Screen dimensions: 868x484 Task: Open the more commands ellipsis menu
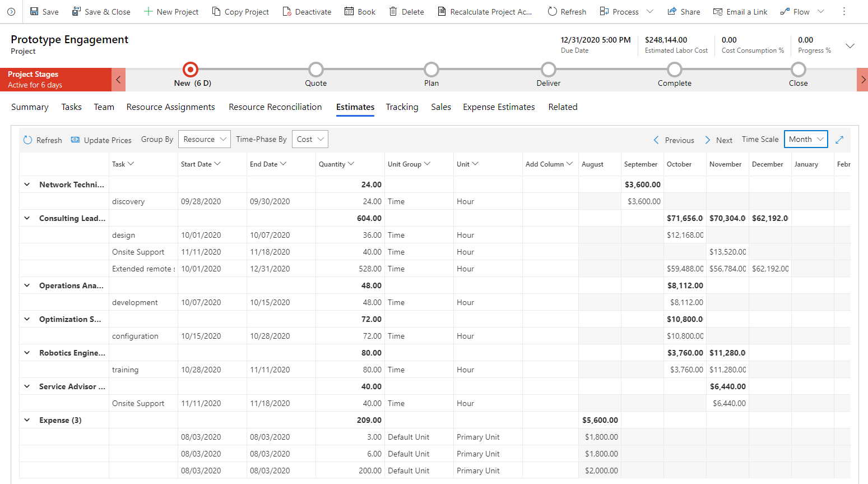tap(844, 12)
